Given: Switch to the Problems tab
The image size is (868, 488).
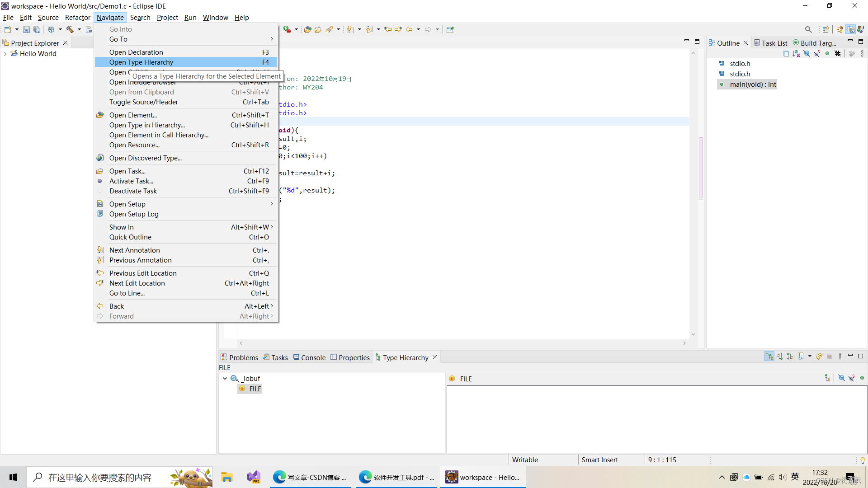Looking at the screenshot, I should (239, 357).
